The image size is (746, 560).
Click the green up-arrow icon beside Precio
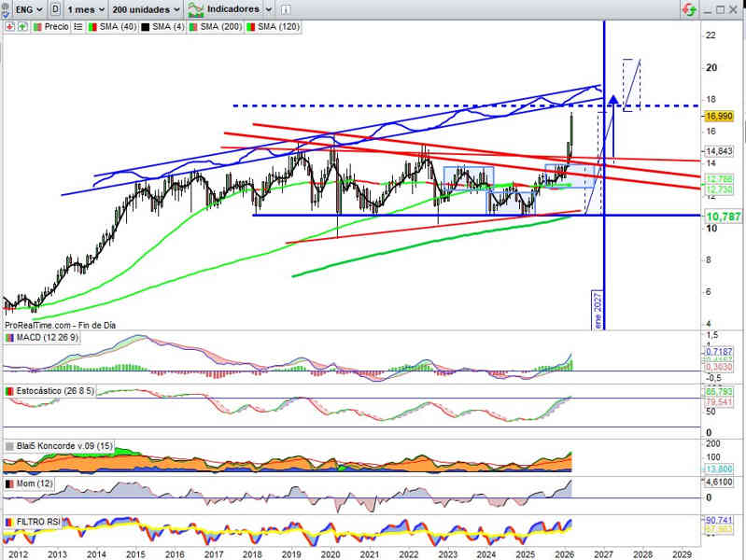coord(21,27)
